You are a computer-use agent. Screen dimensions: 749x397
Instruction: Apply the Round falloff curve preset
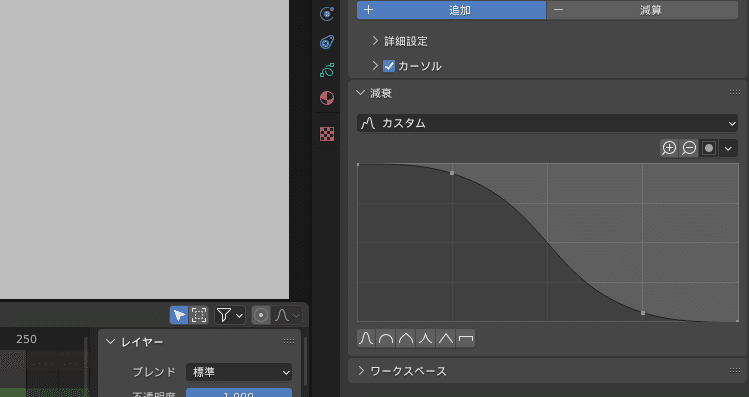coord(386,338)
